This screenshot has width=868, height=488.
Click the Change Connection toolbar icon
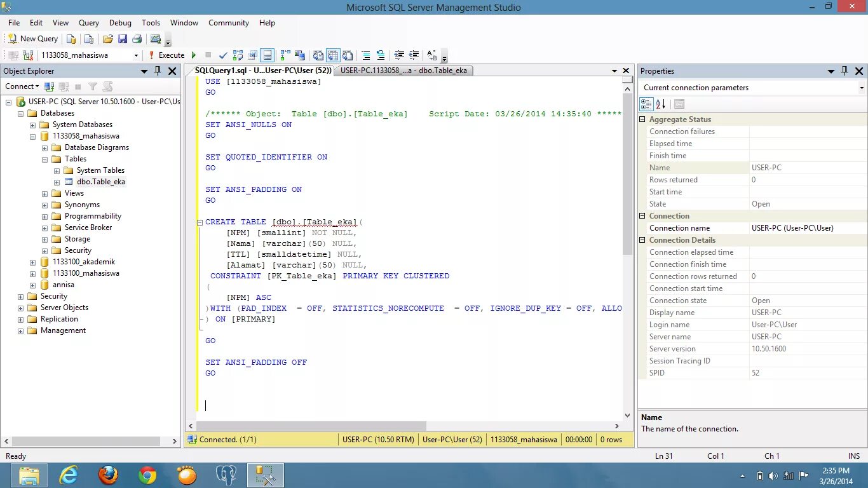tap(29, 55)
